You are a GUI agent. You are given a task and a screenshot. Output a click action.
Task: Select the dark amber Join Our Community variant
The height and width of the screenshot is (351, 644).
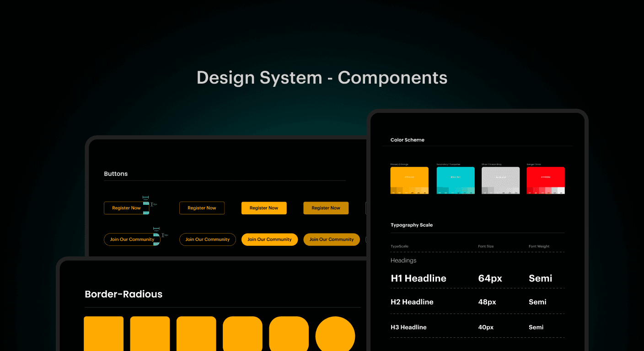(331, 239)
